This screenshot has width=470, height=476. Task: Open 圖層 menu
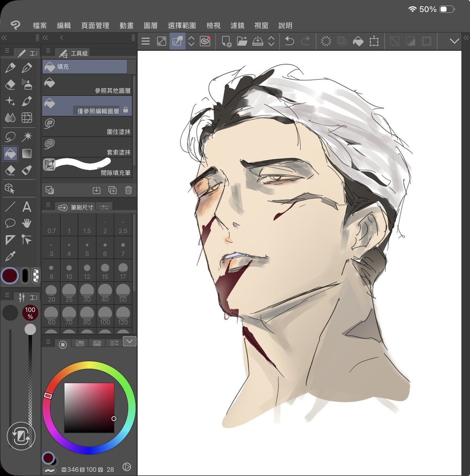[x=150, y=25]
